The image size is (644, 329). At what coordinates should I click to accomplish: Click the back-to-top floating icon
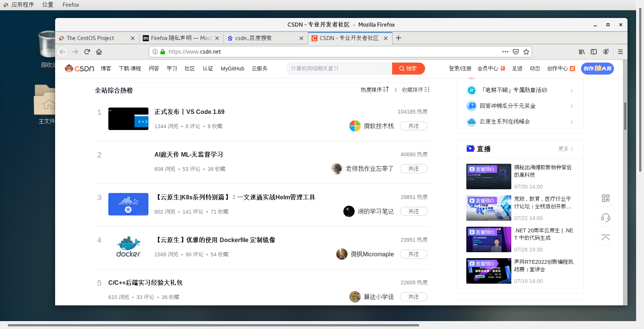[606, 237]
